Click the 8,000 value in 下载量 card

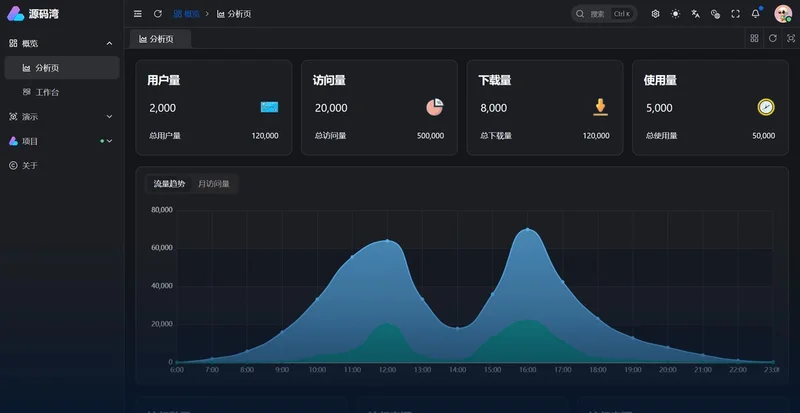pyautogui.click(x=494, y=108)
